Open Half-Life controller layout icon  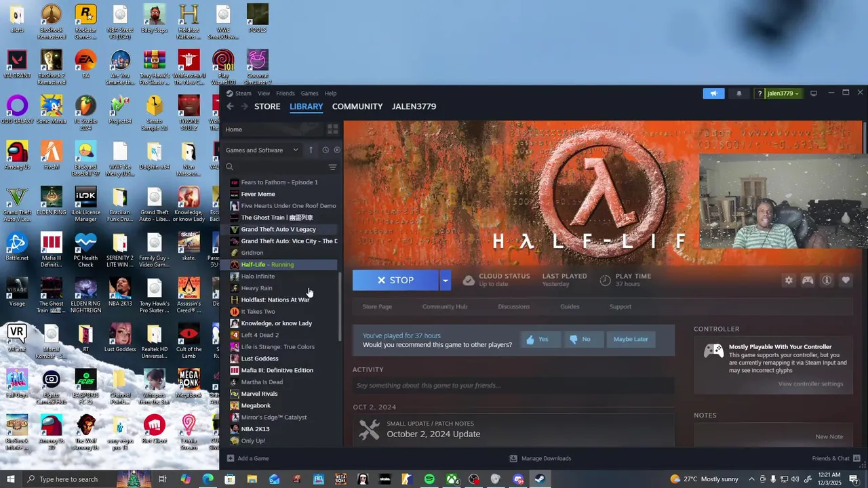(808, 280)
